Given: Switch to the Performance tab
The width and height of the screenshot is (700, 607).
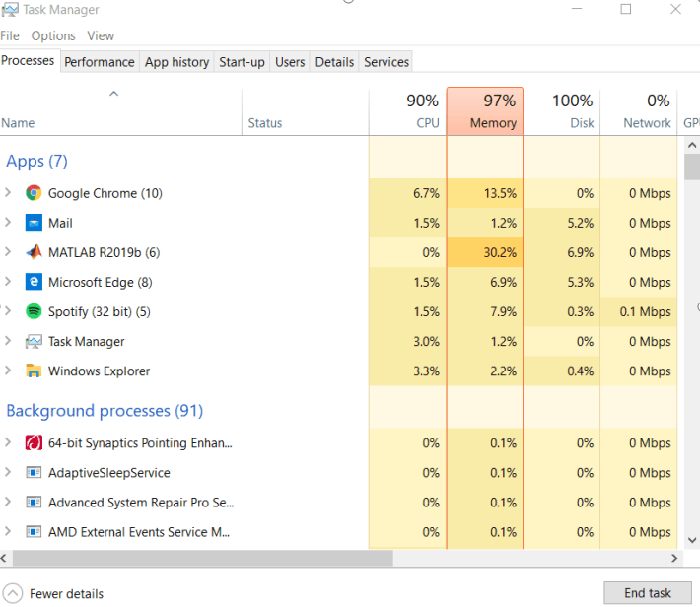Looking at the screenshot, I should 99,62.
